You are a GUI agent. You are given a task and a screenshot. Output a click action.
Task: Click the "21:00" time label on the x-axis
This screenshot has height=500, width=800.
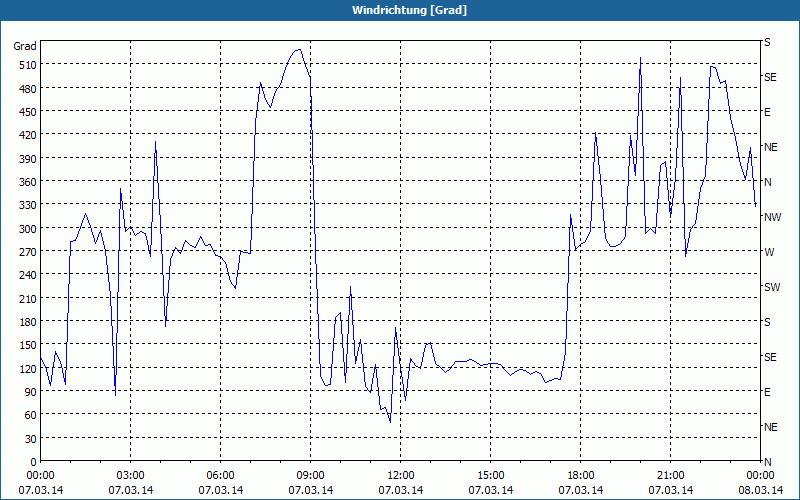click(670, 476)
